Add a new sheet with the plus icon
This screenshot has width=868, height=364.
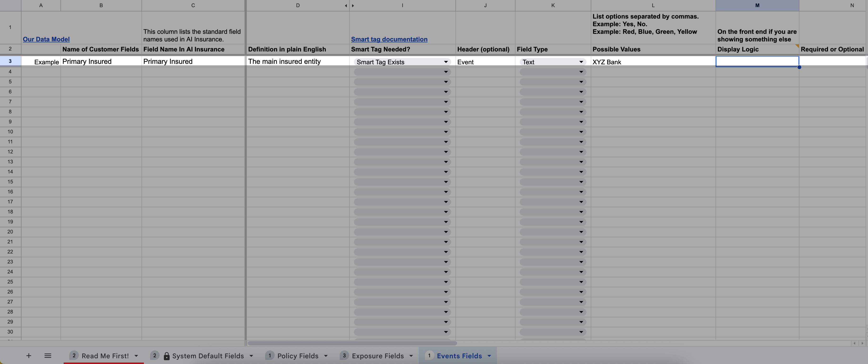pos(29,356)
